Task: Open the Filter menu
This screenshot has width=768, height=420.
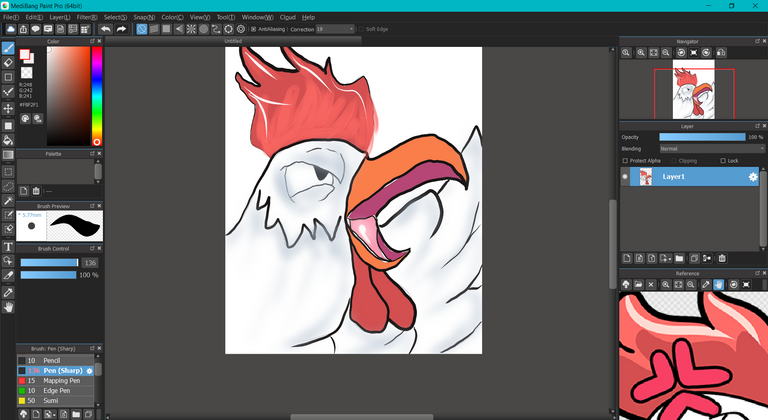Action: coord(87,17)
